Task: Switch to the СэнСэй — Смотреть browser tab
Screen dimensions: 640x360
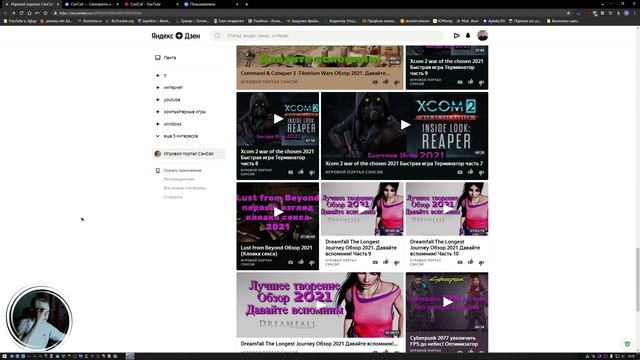Action: pos(91,4)
